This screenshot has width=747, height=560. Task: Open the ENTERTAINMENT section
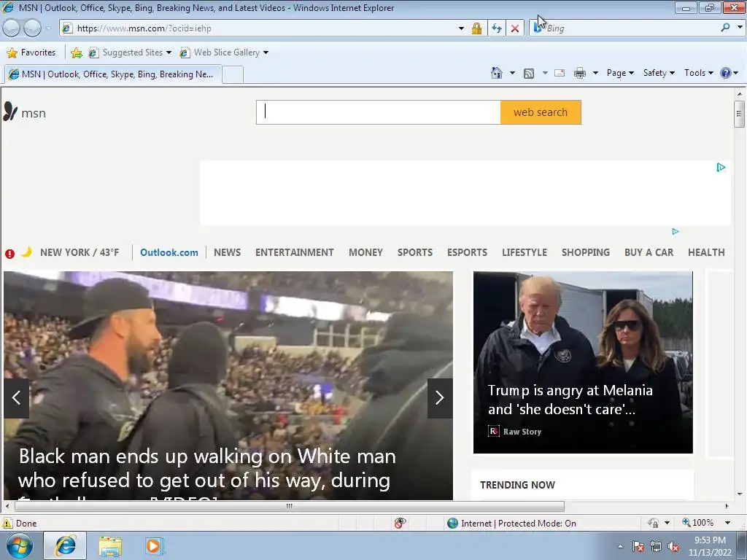coord(295,252)
